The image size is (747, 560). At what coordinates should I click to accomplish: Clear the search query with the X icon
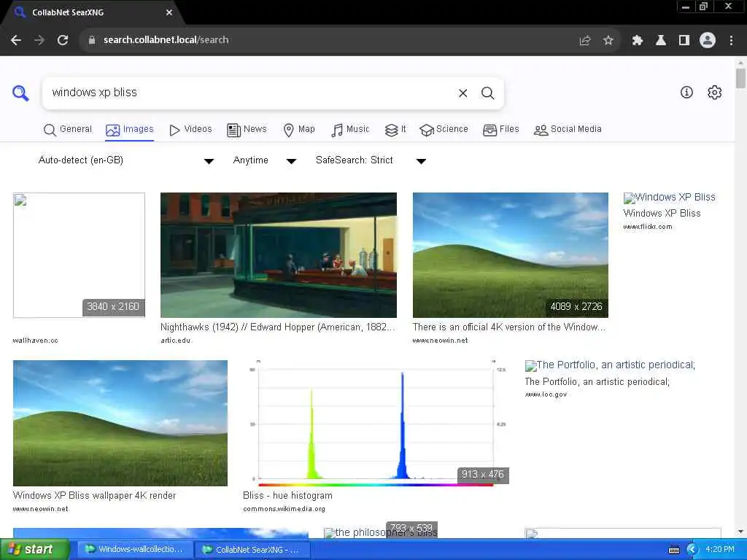click(x=462, y=93)
